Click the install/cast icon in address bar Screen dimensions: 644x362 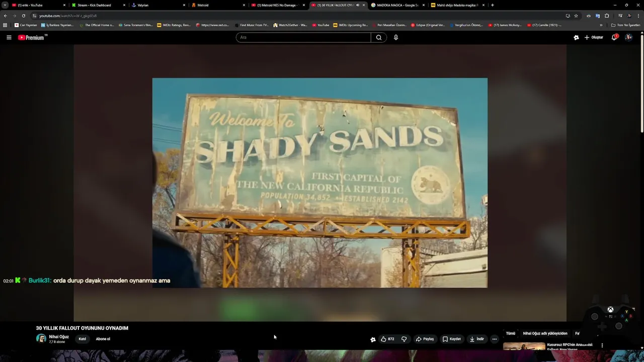(568, 16)
